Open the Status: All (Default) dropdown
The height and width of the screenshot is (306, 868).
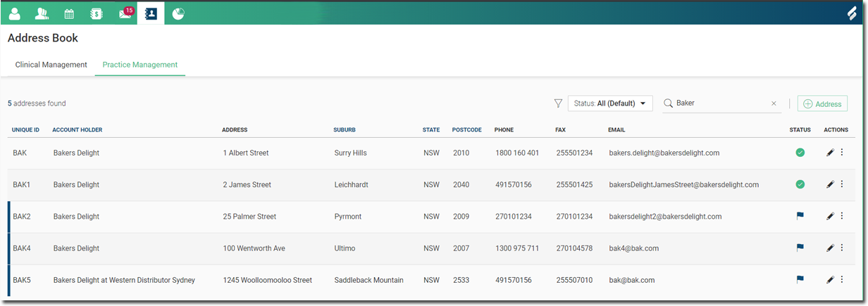[x=610, y=103]
